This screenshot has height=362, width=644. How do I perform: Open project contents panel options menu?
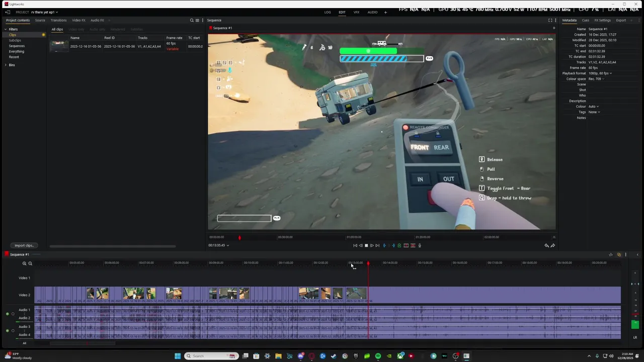click(x=202, y=20)
